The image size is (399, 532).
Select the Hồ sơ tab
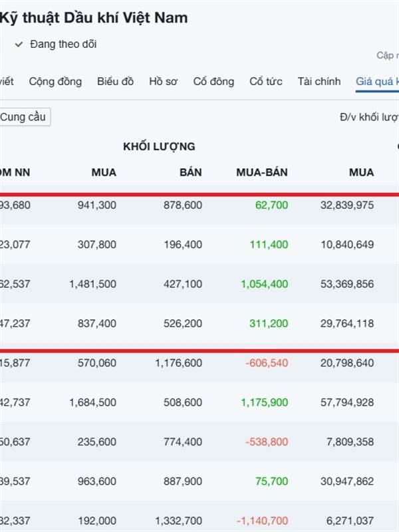point(163,81)
